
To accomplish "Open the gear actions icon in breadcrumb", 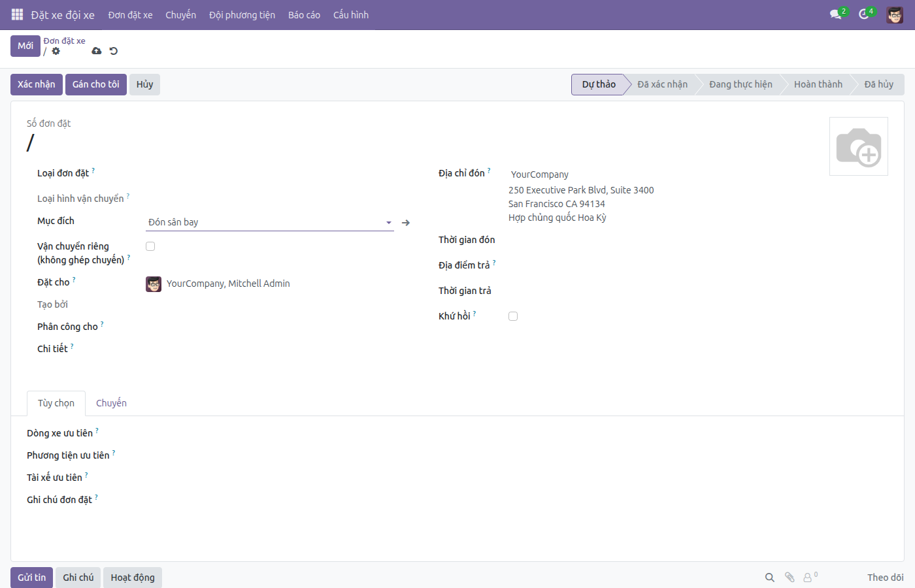I will click(x=56, y=51).
